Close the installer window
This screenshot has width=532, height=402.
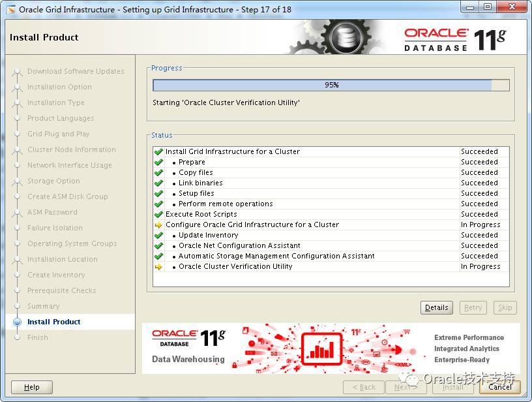pos(512,7)
